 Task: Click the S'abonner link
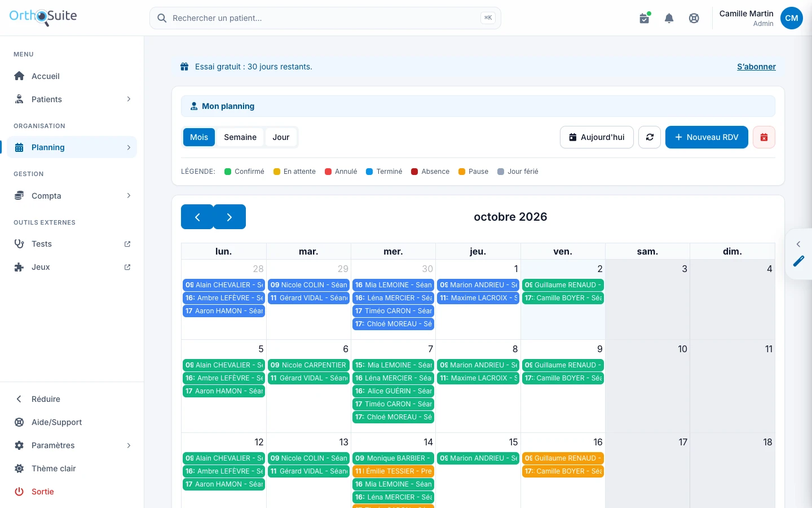coord(756,67)
